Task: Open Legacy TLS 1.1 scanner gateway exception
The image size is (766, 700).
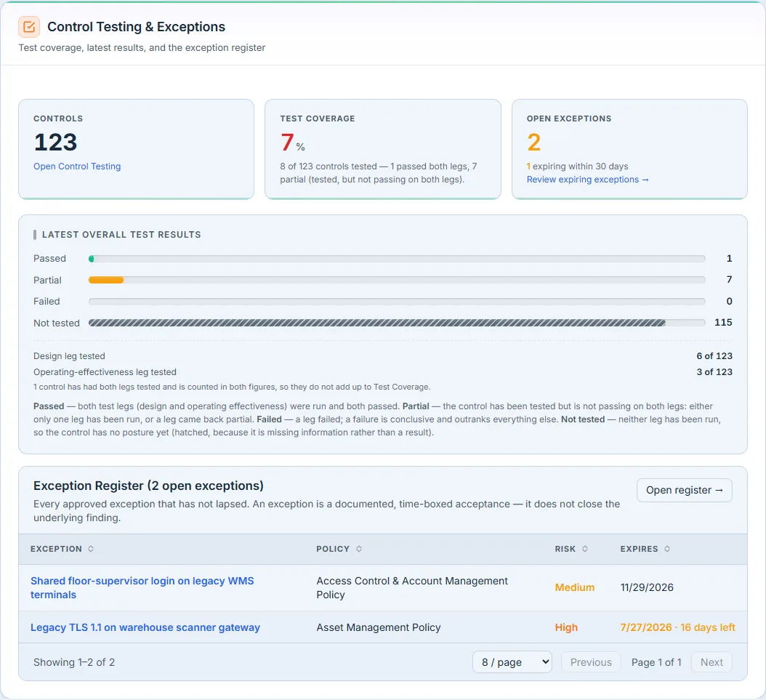Action: (145, 627)
